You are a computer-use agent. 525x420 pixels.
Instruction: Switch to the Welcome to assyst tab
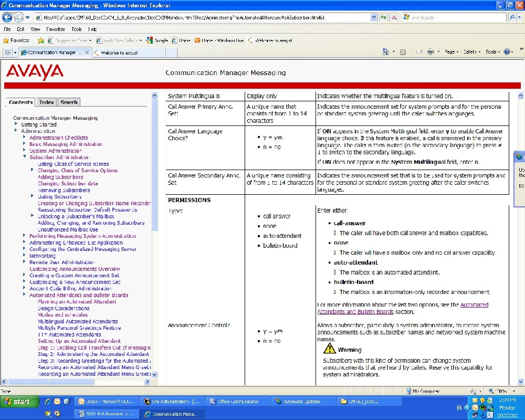[x=129, y=52]
